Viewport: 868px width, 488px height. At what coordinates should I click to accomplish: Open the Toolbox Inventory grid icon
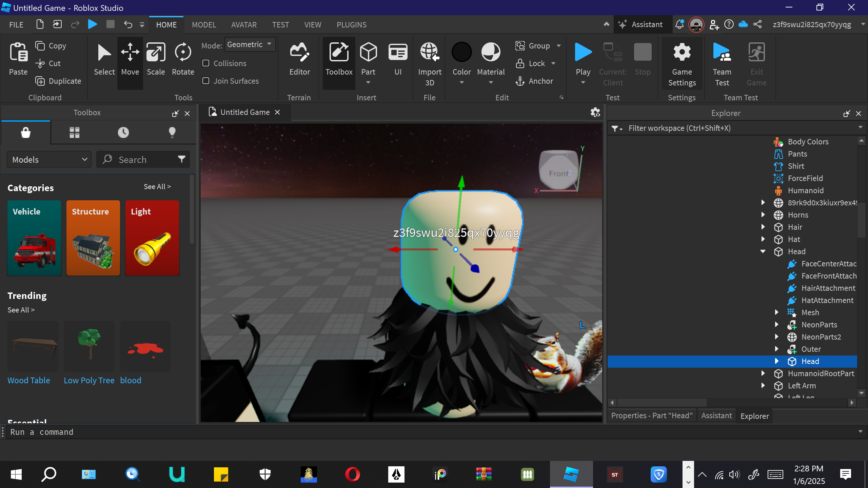(x=74, y=133)
